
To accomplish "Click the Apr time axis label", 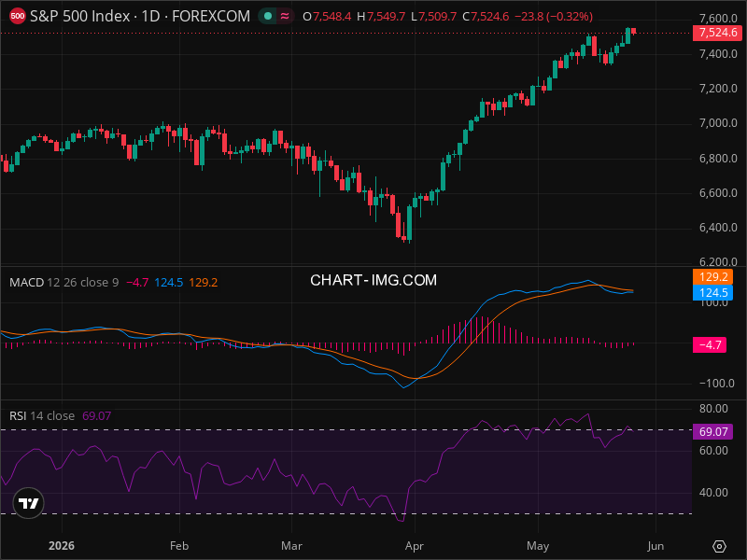I will click(x=415, y=546).
